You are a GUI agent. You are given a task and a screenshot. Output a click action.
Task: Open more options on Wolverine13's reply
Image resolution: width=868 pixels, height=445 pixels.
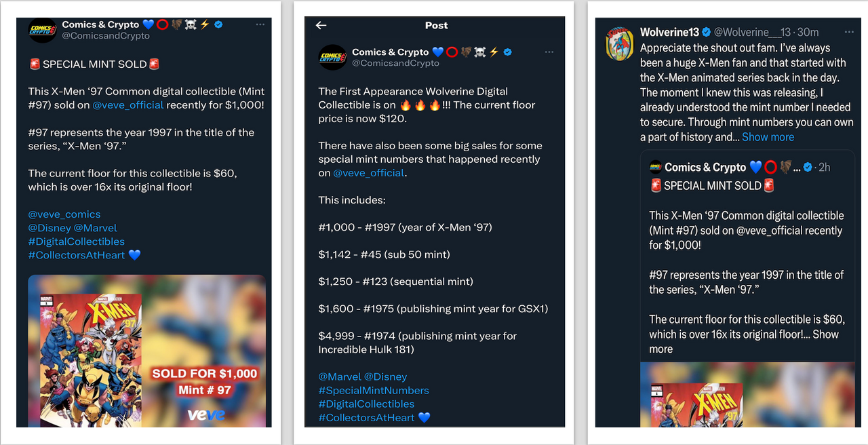[x=849, y=32]
